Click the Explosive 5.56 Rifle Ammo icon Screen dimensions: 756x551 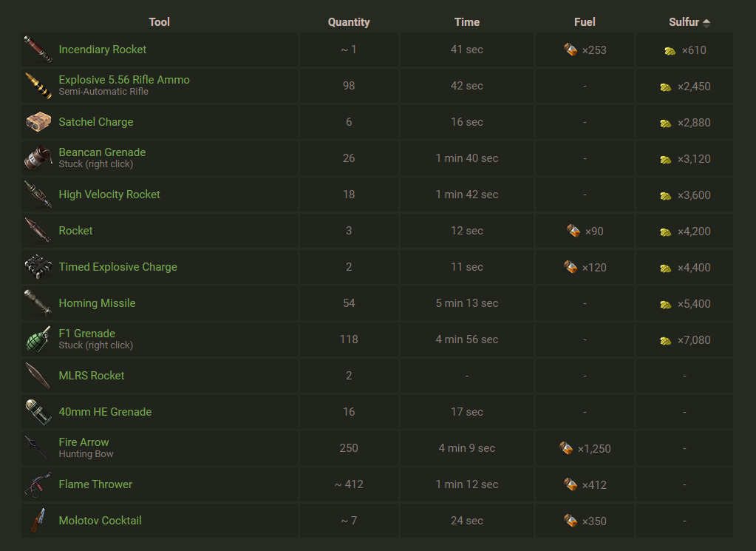point(37,86)
